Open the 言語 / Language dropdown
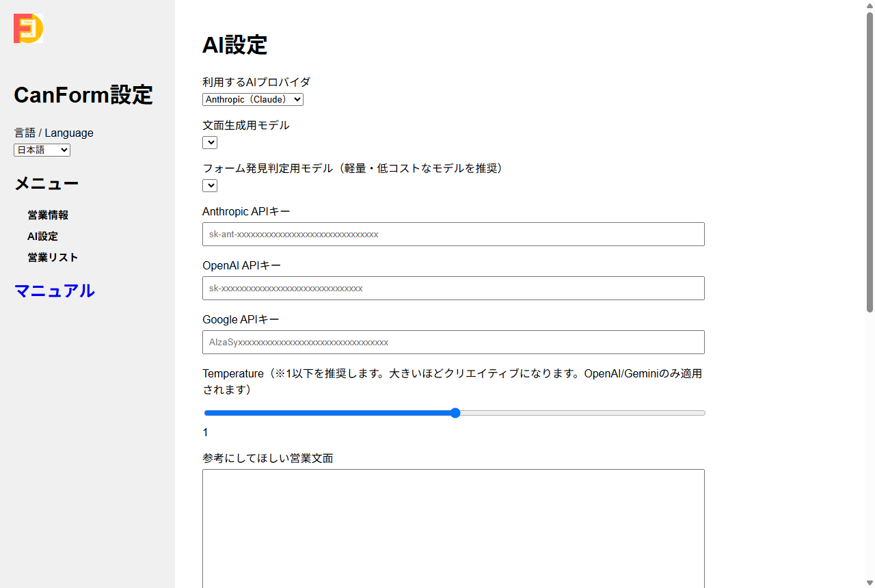 point(42,150)
